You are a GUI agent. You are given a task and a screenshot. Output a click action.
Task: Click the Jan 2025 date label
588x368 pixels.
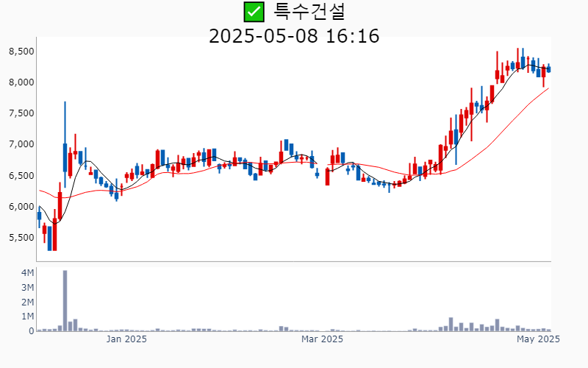[126, 339]
